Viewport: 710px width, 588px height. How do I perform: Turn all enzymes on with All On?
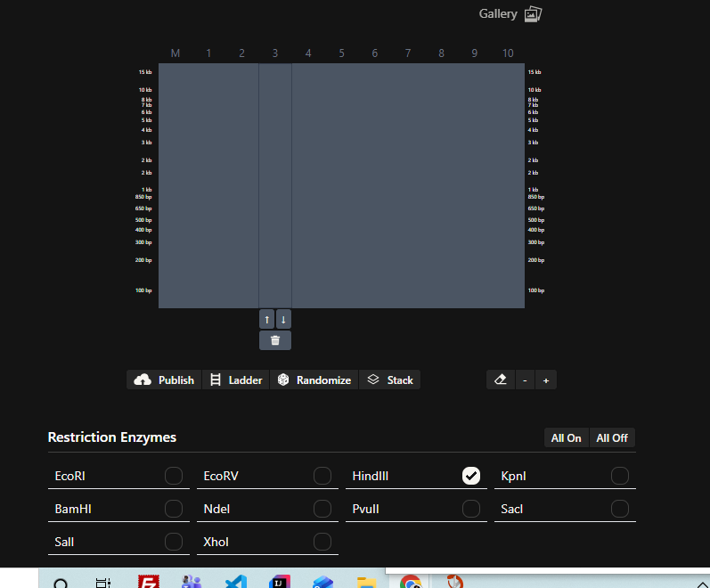(567, 437)
